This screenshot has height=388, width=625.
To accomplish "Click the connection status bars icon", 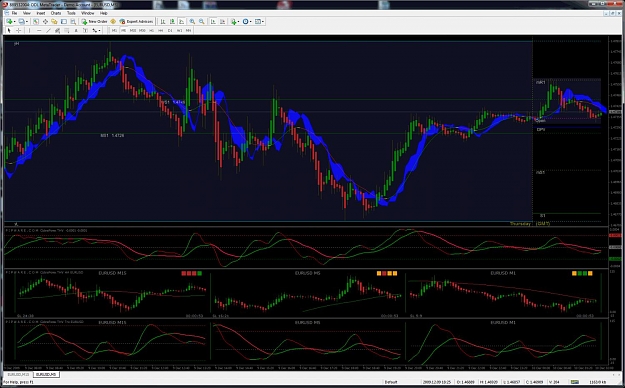I will [575, 382].
